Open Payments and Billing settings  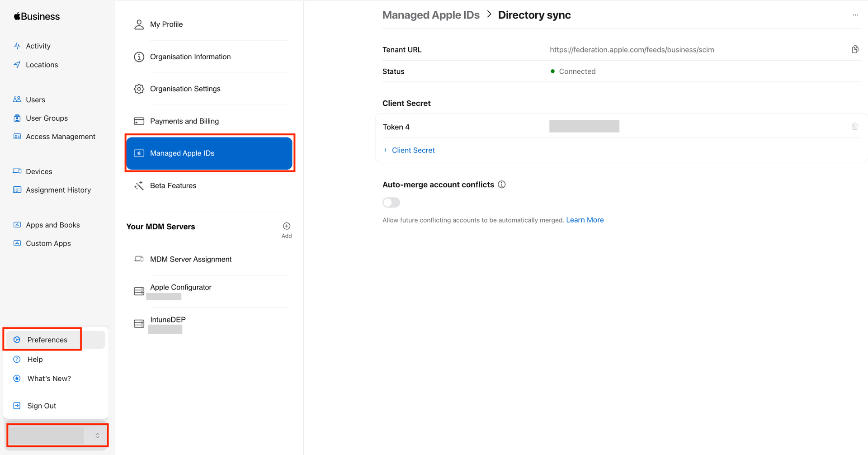click(184, 121)
